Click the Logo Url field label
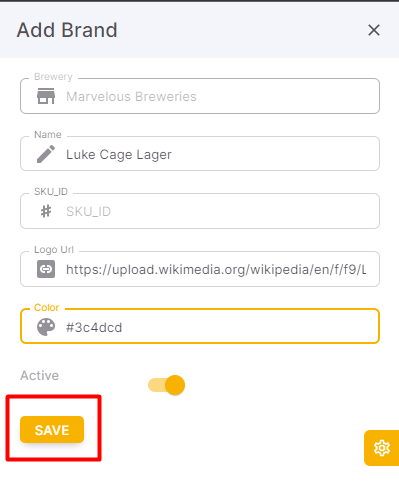This screenshot has height=503, width=399. pyautogui.click(x=54, y=250)
